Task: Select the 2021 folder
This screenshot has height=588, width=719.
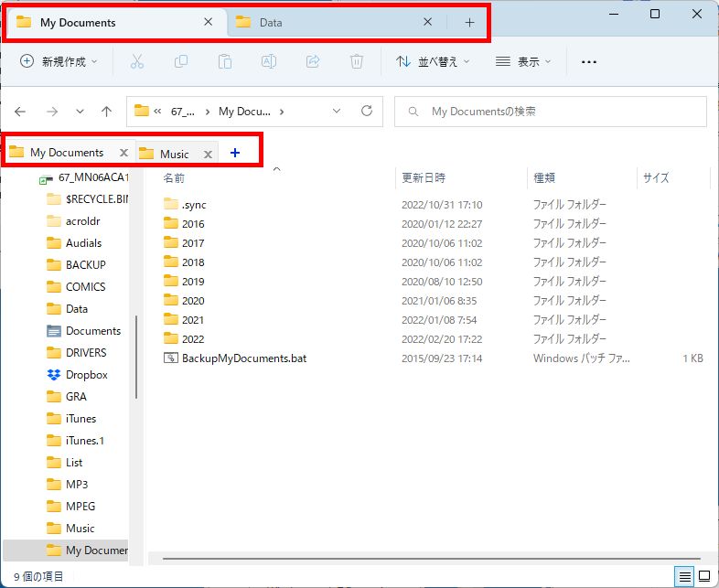Action: (x=185, y=320)
